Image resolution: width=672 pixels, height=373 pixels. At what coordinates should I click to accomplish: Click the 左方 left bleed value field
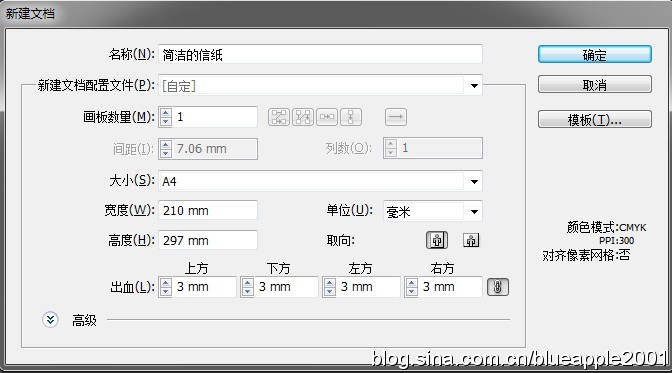tap(368, 287)
